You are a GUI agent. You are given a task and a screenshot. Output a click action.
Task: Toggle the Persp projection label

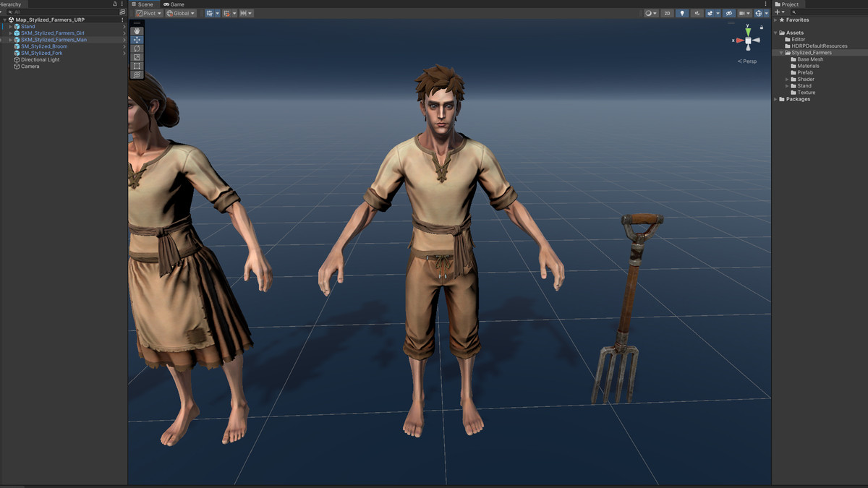747,61
